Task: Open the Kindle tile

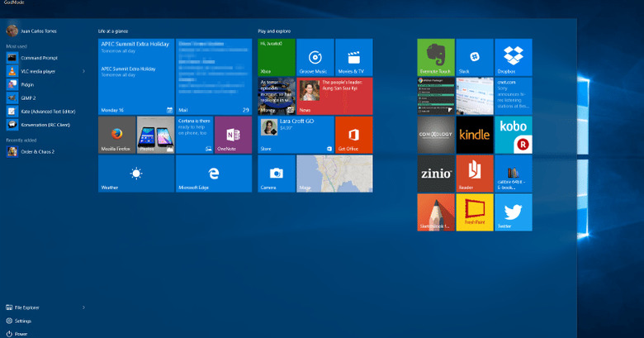Action: pos(475,135)
